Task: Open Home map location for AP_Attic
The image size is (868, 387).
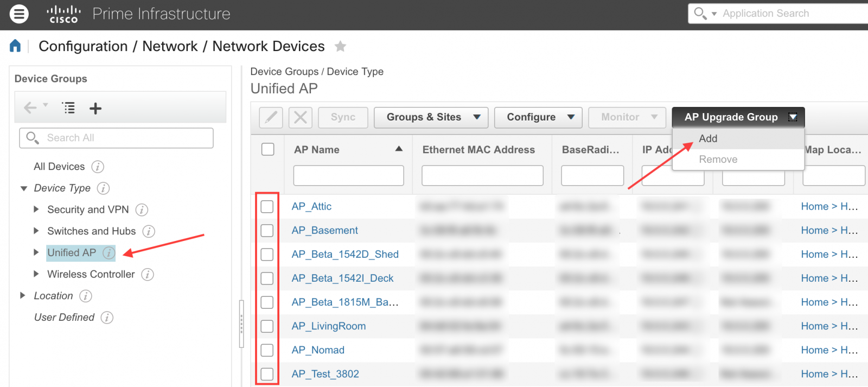Action: [829, 206]
